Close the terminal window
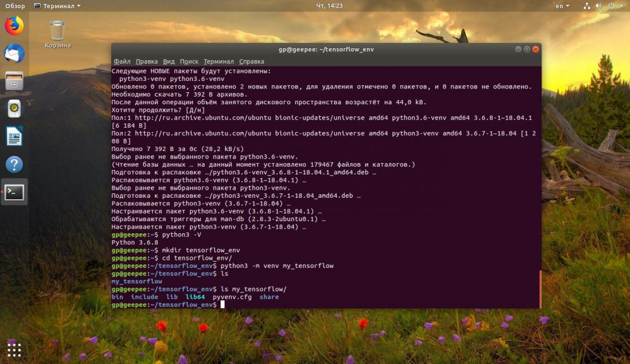Viewport: 630px width, 364px height. [x=536, y=49]
